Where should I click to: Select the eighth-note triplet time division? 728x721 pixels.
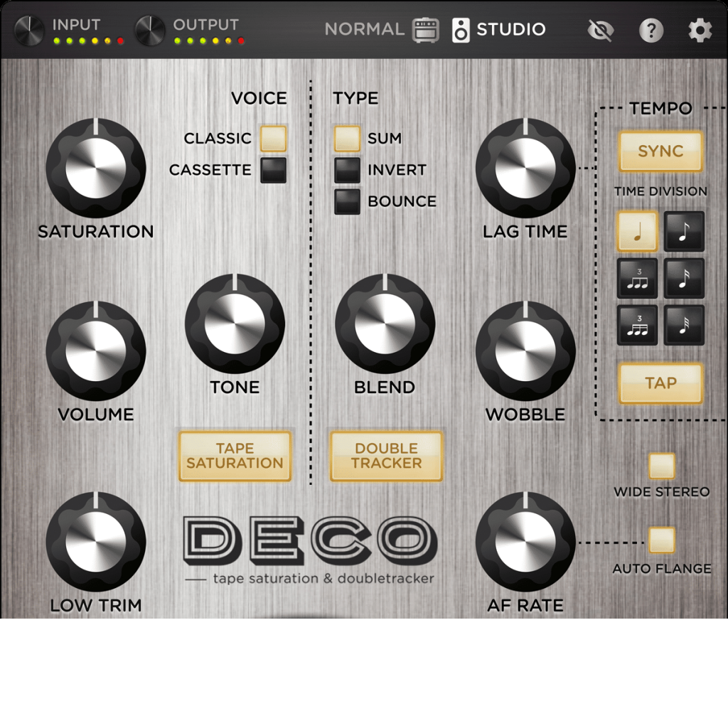point(637,278)
